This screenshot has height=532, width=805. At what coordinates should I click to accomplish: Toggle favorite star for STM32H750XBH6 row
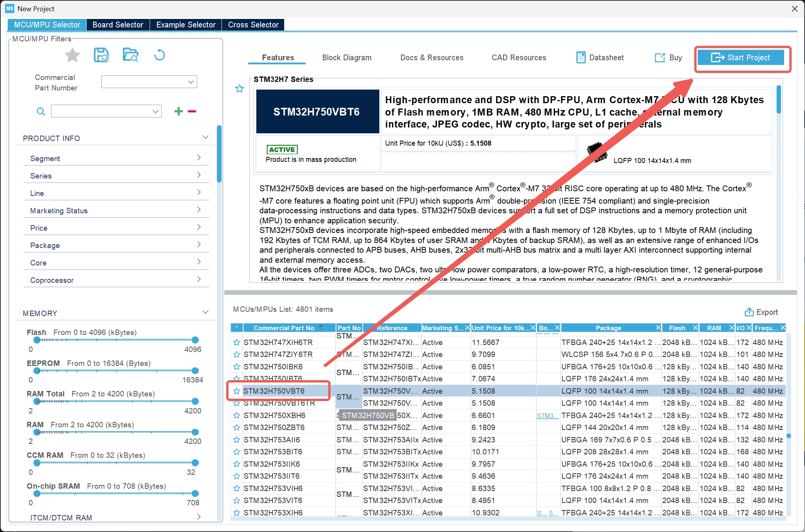click(236, 416)
